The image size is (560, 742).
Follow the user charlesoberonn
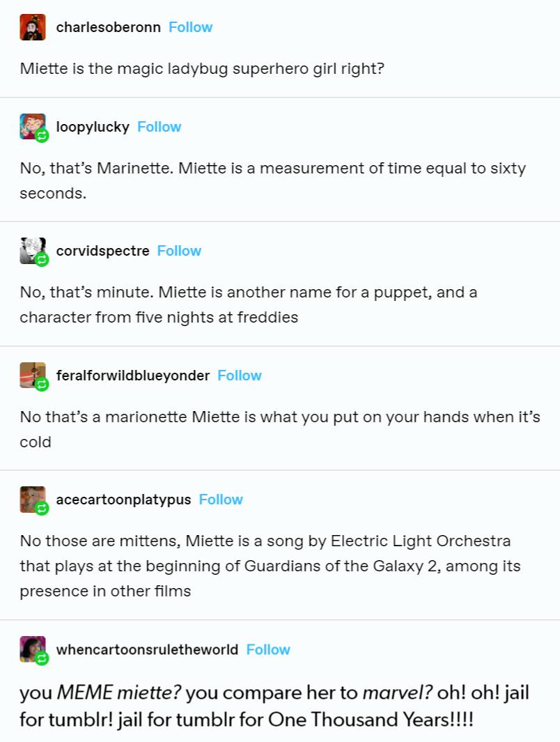190,26
